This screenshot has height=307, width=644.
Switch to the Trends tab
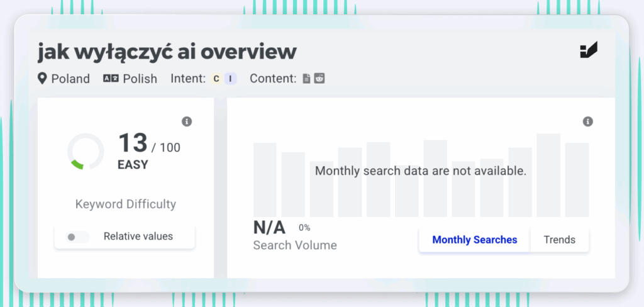point(559,240)
